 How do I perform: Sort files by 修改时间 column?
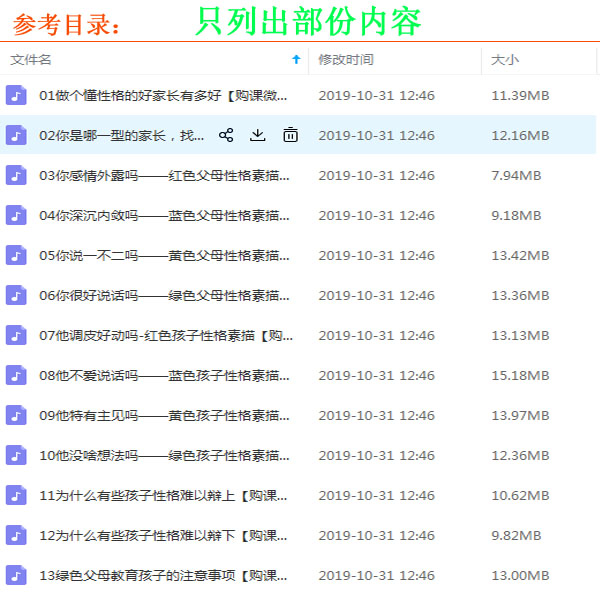coord(348,60)
